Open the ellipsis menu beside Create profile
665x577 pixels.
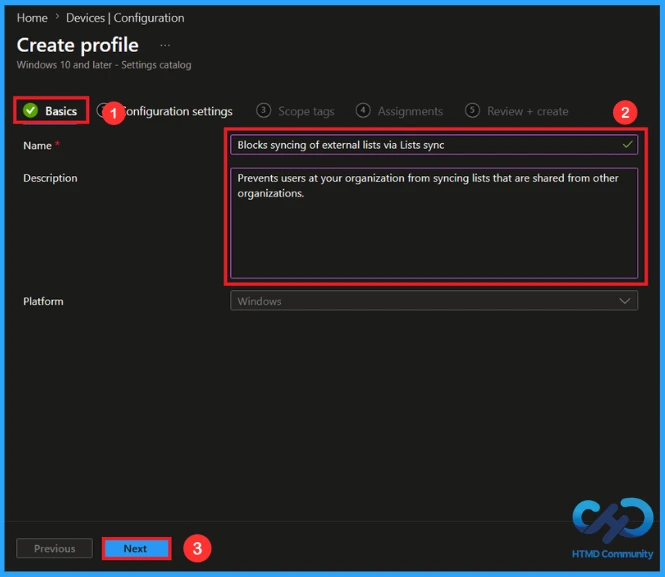165,45
